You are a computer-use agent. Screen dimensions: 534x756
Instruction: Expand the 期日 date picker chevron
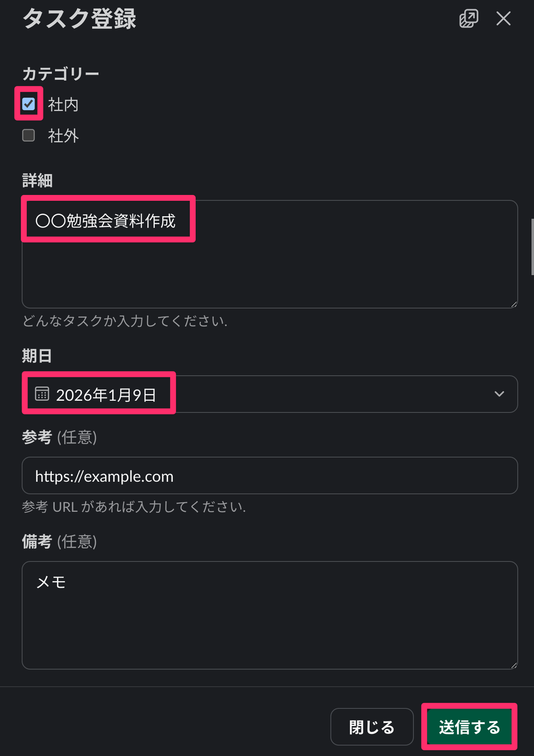[499, 394]
